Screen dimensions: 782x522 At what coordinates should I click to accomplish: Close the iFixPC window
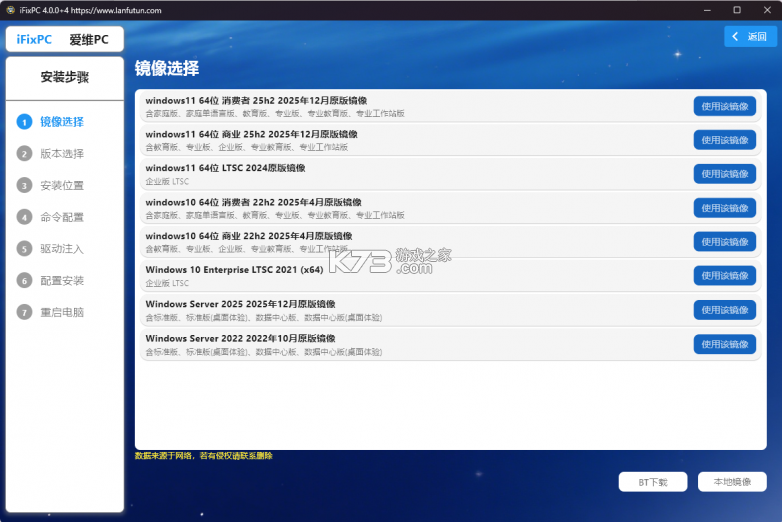768,10
